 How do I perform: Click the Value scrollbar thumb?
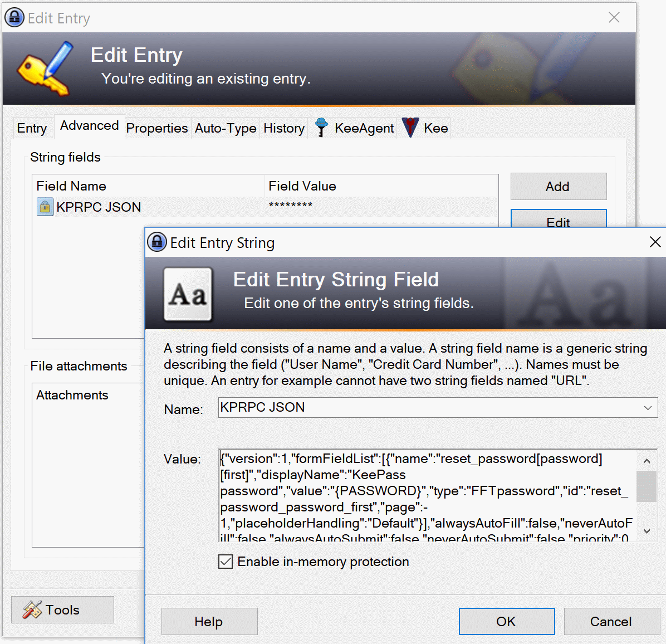coord(647,486)
